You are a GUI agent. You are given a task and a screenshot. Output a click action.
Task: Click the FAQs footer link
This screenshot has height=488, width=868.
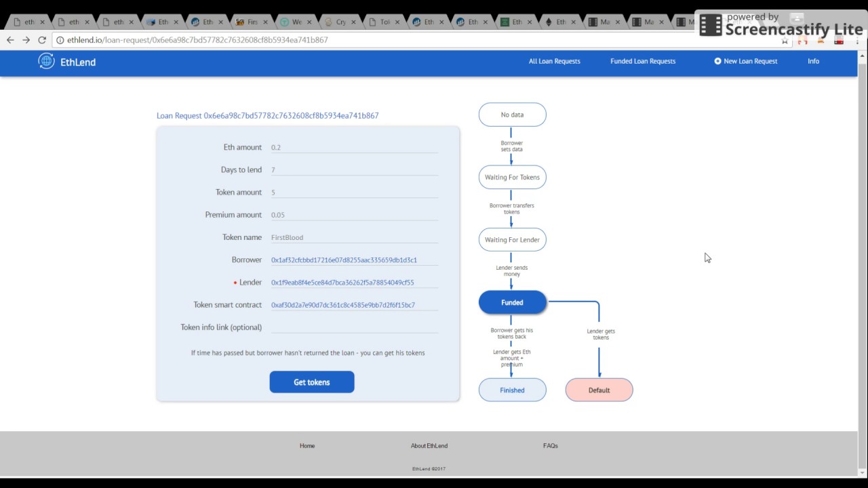pos(551,446)
